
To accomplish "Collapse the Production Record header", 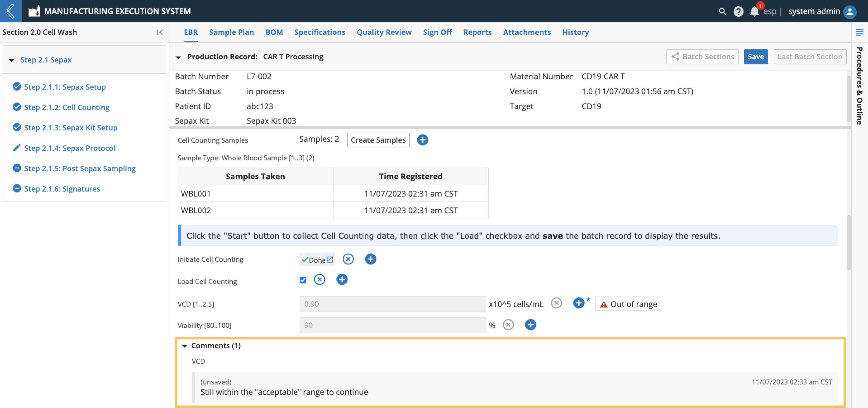I will click(178, 57).
